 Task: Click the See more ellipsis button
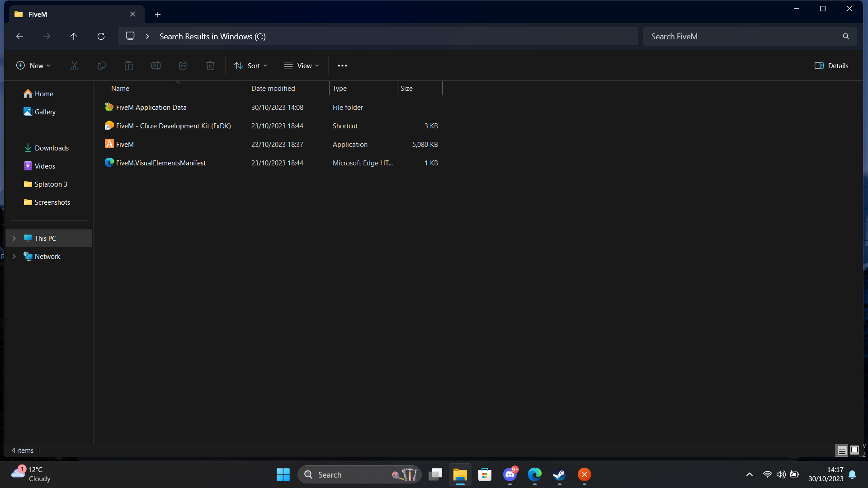pyautogui.click(x=342, y=66)
